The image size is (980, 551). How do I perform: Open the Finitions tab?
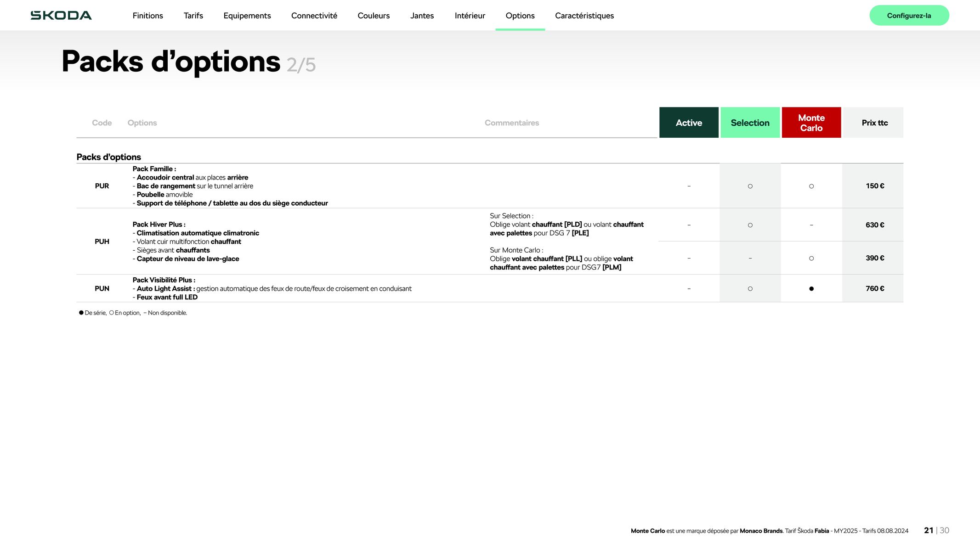(147, 16)
